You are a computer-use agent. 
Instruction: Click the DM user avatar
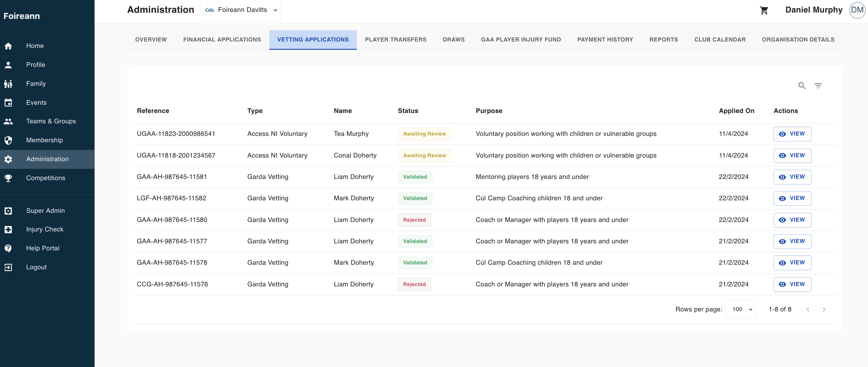tap(857, 10)
